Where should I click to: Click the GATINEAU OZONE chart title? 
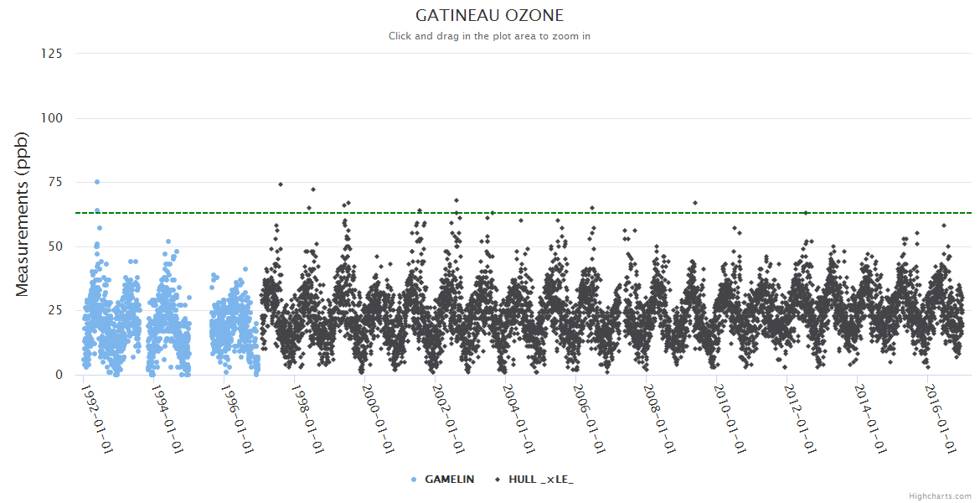pos(489,16)
